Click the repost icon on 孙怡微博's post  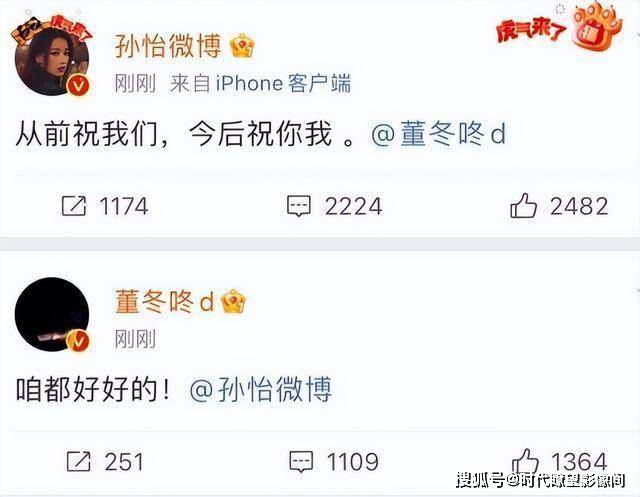[74, 206]
